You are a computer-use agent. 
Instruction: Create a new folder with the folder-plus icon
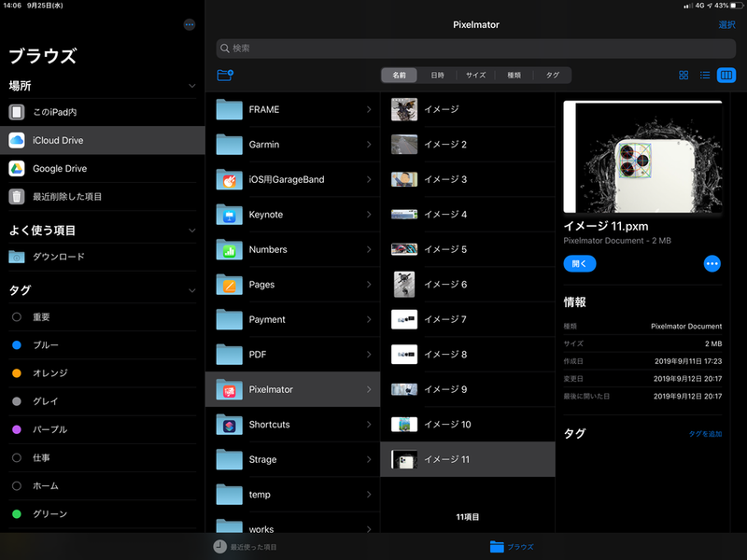(225, 76)
